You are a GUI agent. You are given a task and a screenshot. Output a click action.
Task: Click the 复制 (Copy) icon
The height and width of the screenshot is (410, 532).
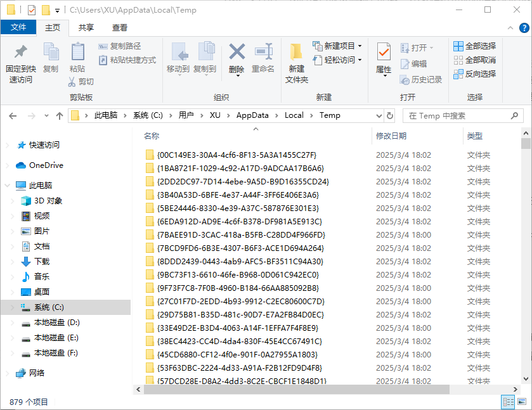click(x=50, y=53)
